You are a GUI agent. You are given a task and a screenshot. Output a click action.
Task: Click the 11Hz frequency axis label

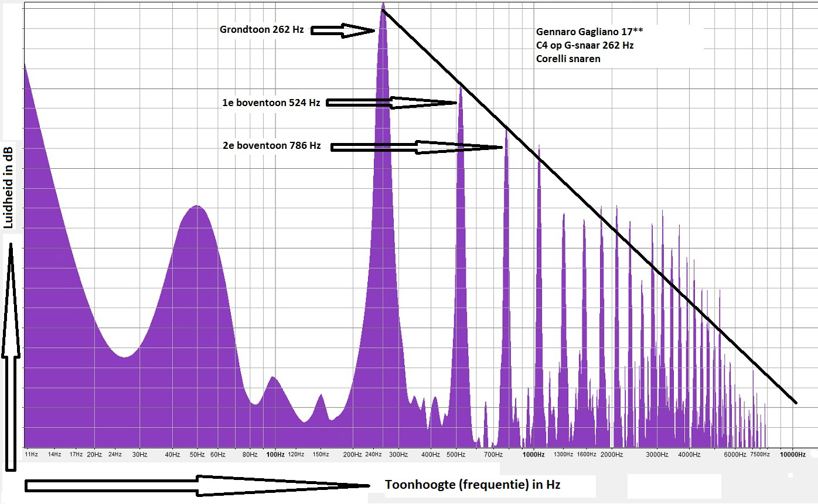[32, 454]
